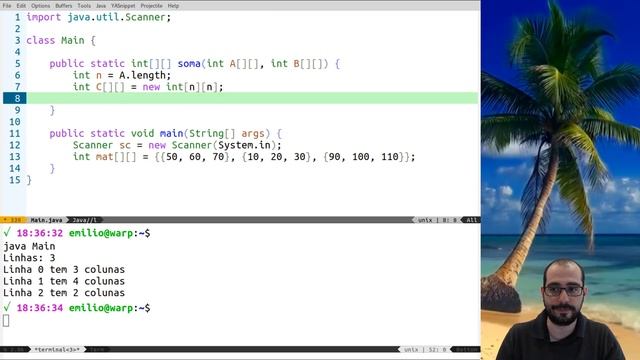
Task: Open the File menu
Action: click(7, 6)
